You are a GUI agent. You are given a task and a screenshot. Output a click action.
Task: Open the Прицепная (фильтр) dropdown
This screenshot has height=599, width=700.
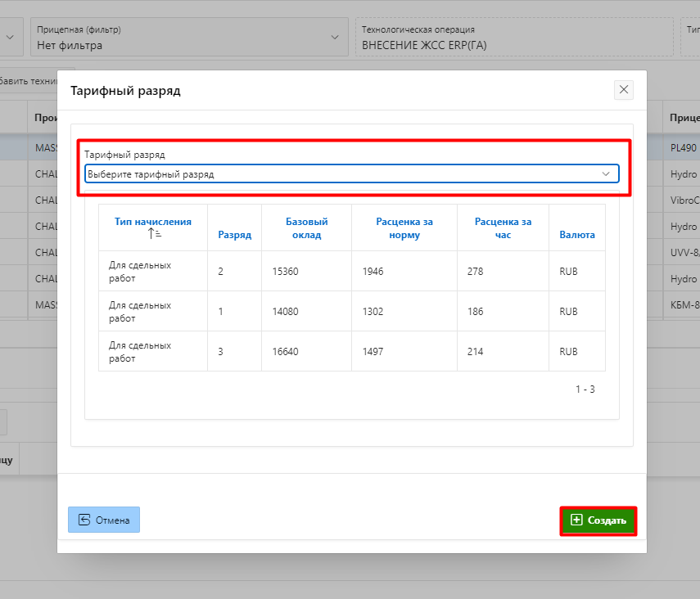pos(188,38)
